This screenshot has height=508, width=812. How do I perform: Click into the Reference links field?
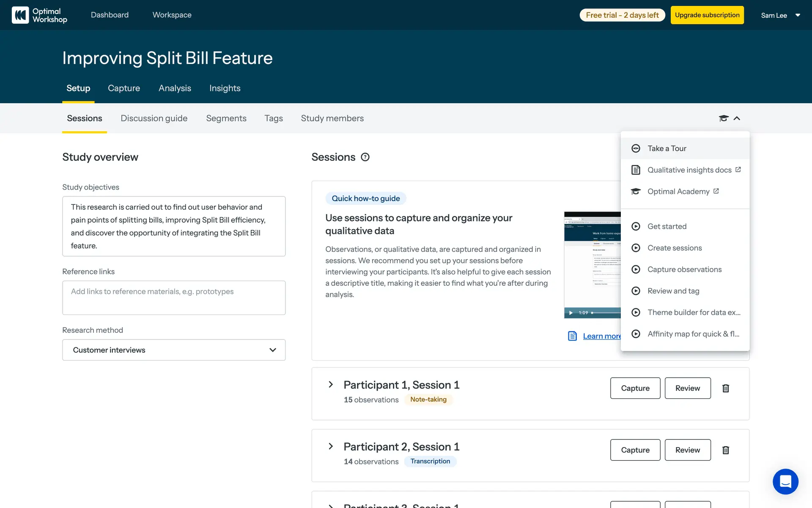click(174, 298)
